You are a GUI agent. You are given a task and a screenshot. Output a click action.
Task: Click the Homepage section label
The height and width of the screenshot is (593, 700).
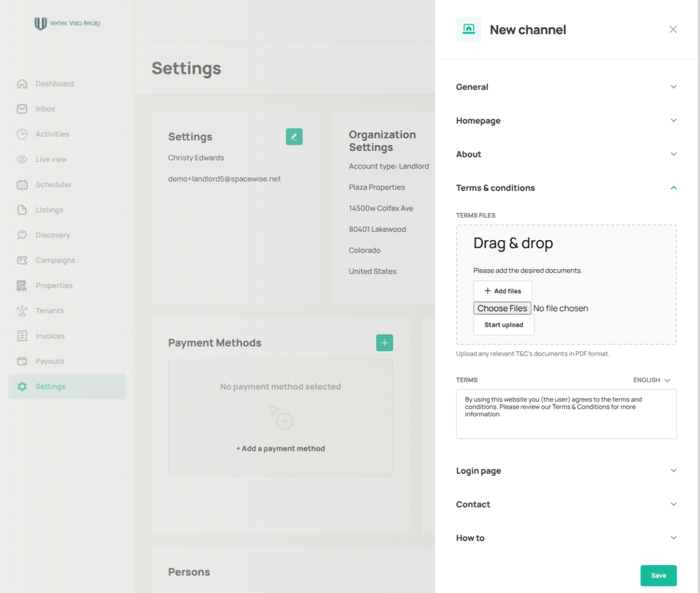(x=478, y=120)
